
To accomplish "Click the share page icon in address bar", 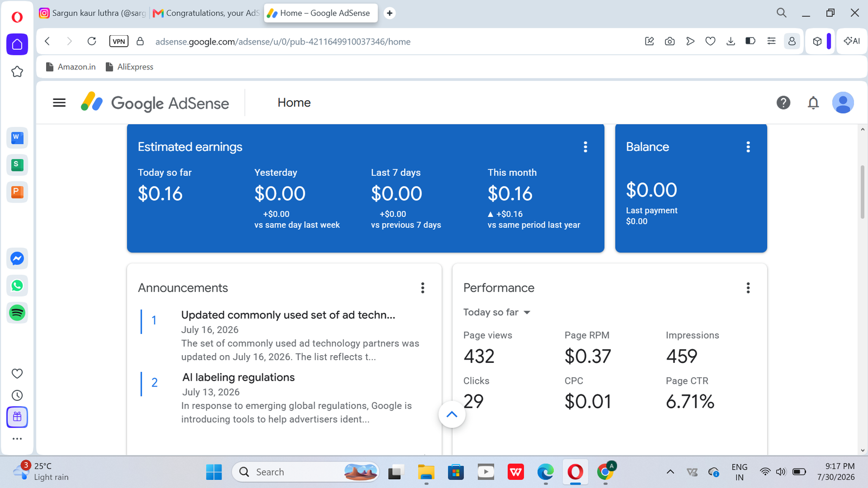I will [649, 41].
